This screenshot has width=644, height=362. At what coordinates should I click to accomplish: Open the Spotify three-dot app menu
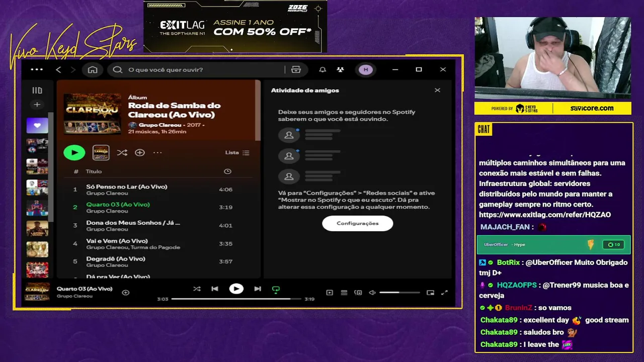click(x=37, y=69)
